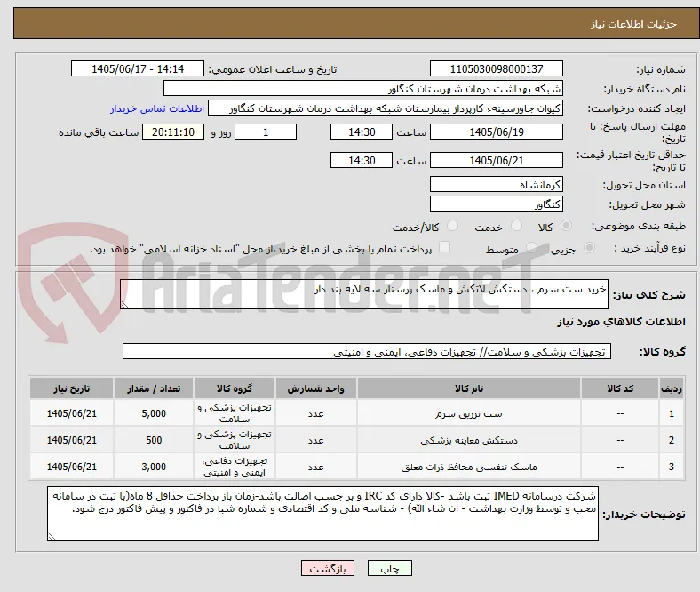Select the کالا radio button
The height and width of the screenshot is (592, 700).
tap(566, 226)
